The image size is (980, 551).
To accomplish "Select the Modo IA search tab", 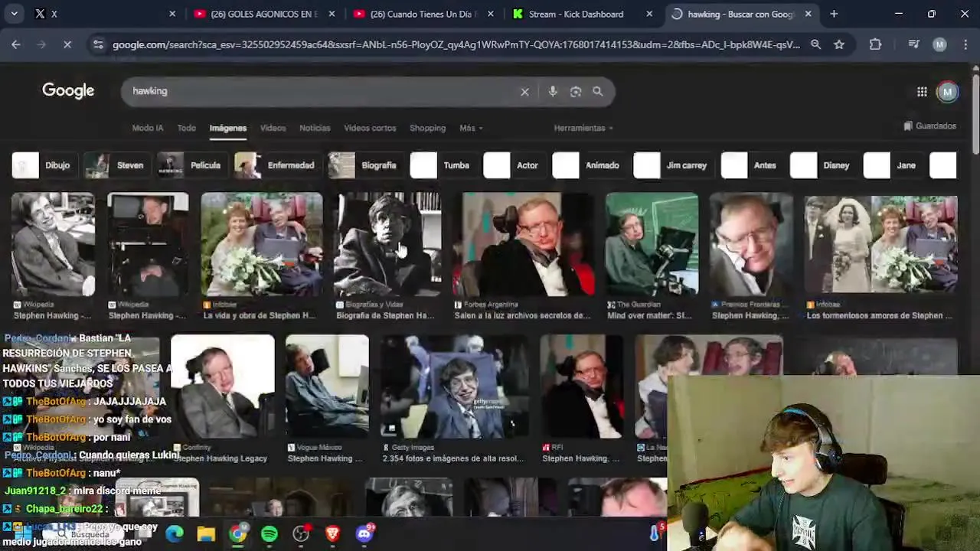I will (x=147, y=128).
